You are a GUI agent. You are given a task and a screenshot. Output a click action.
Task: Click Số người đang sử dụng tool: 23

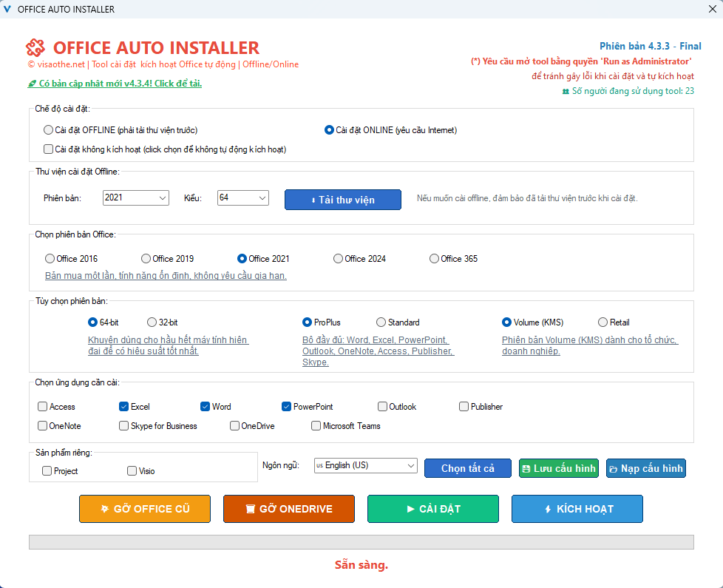coord(628,91)
